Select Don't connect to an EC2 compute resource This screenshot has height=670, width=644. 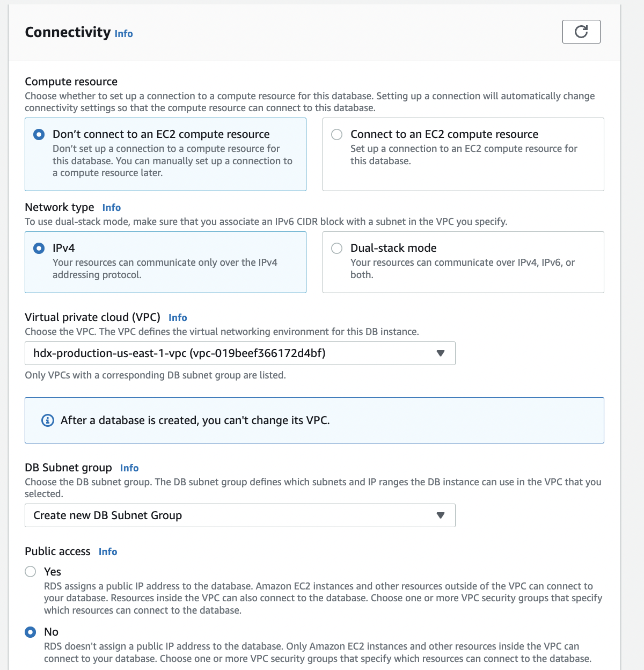pyautogui.click(x=39, y=134)
